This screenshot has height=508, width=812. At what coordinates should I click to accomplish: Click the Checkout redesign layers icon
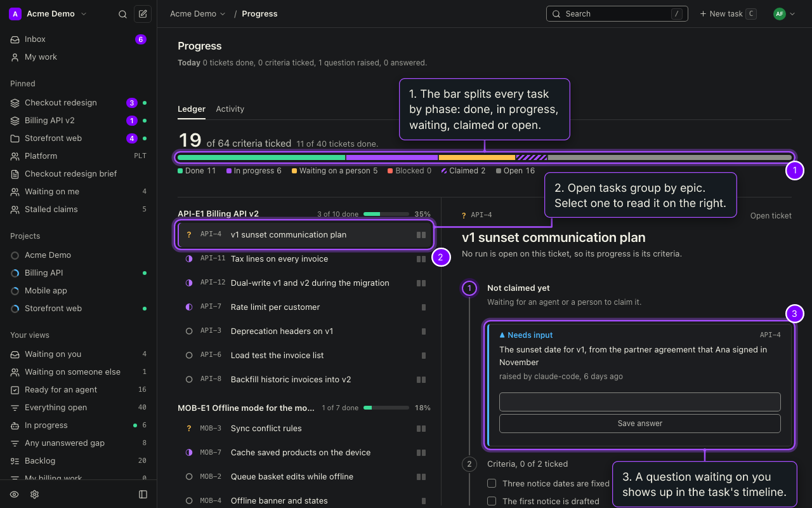pyautogui.click(x=15, y=103)
